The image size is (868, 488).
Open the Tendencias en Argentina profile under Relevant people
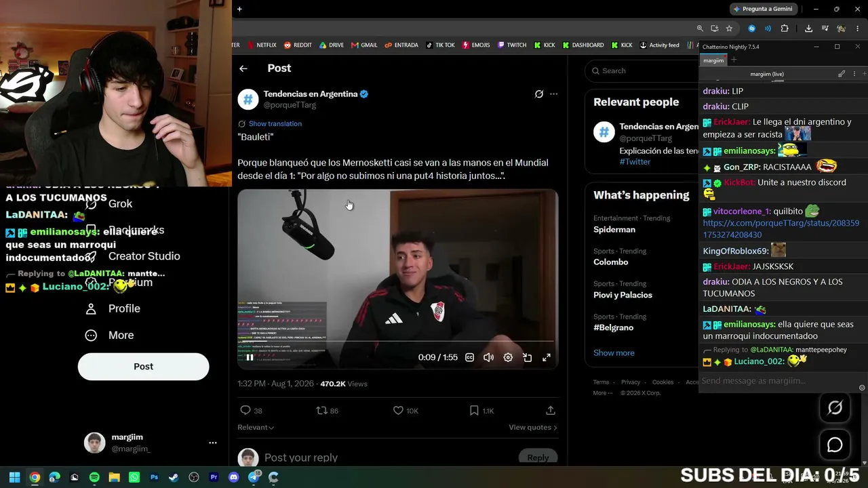[658, 127]
